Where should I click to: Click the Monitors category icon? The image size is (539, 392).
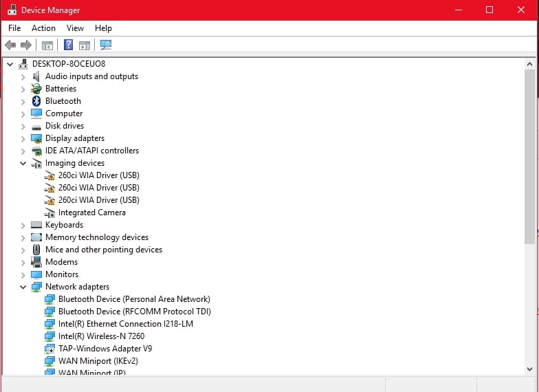point(36,274)
